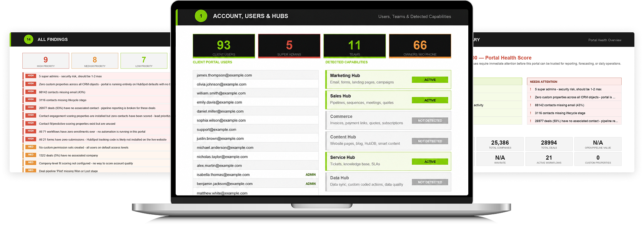
Task: Click MED badge beside '1322 deals (5%)' finding
Action: pos(31,155)
